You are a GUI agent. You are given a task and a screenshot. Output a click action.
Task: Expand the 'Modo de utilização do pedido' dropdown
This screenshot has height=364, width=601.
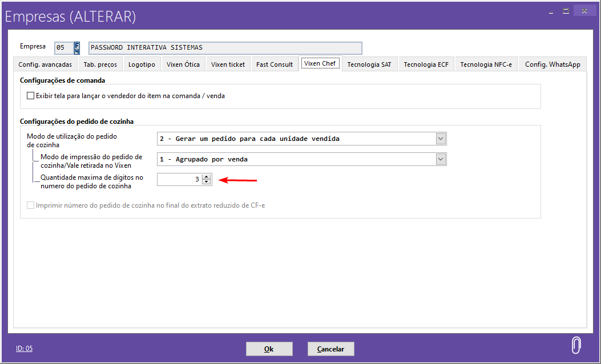(x=440, y=139)
